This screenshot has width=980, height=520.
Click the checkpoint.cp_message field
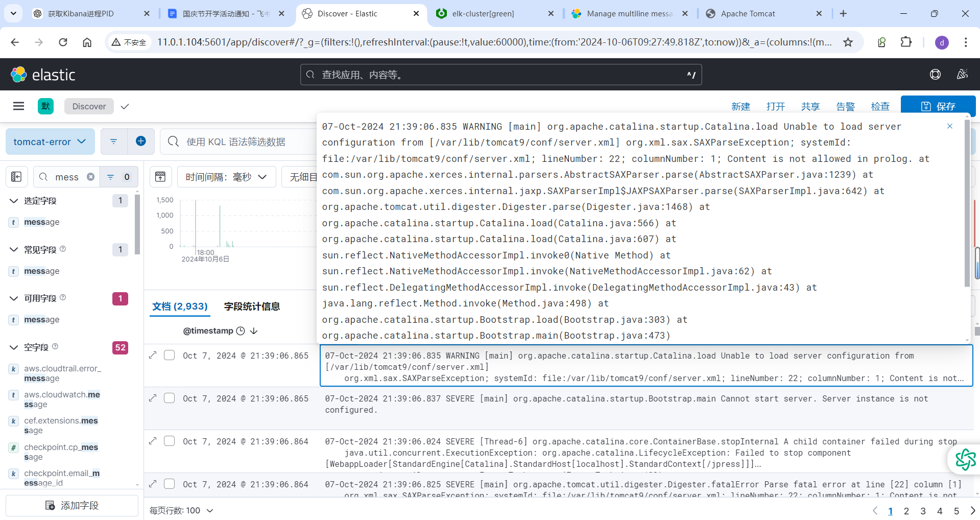[x=61, y=452]
